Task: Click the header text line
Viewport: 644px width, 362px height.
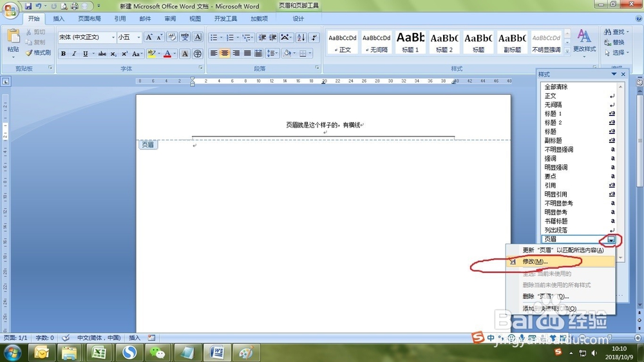Action: click(x=324, y=125)
